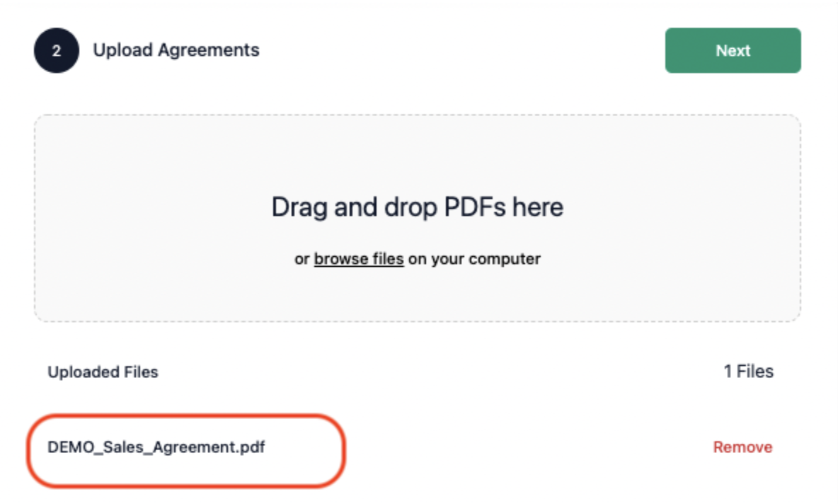Click the Upload Agreements heading
Viewport: 838px width, 504px height.
click(176, 50)
